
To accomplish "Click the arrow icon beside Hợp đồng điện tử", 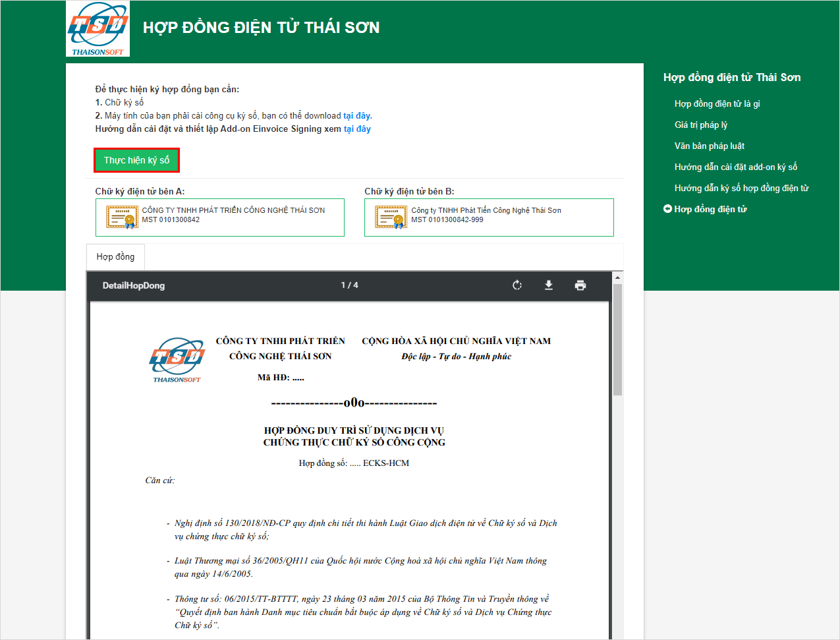I will pos(667,209).
